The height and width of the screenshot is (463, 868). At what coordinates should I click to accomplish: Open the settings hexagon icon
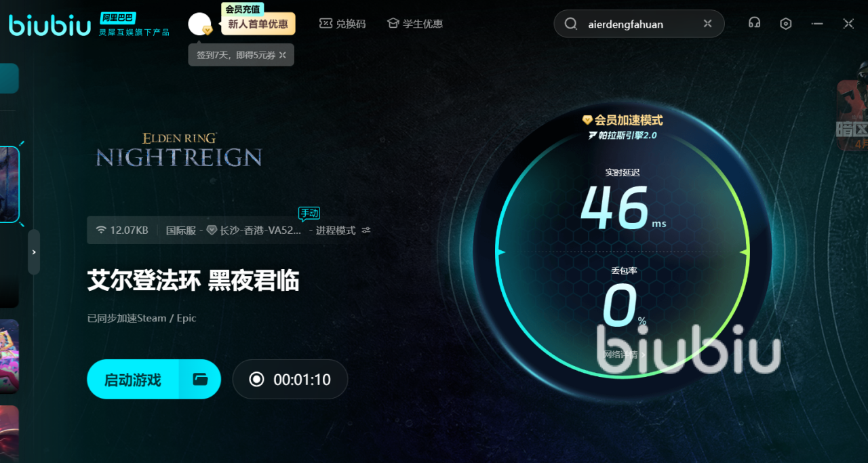[786, 24]
